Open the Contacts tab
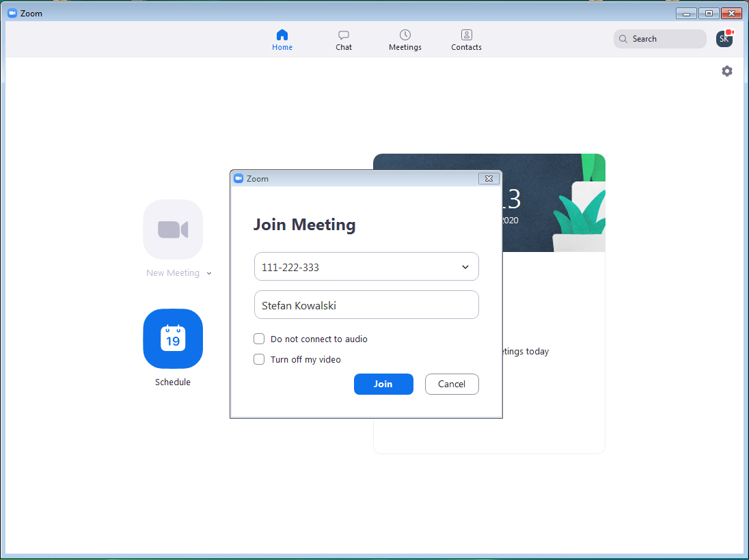Screen dimensions: 749x560 click(466, 40)
